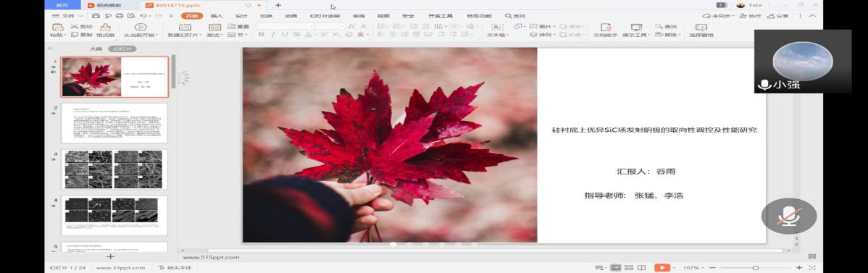This screenshot has width=868, height=273.
Task: Switch to the Insert ribbon tab
Action: click(x=217, y=16)
